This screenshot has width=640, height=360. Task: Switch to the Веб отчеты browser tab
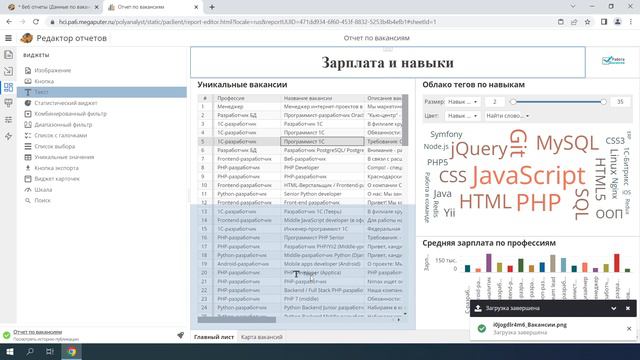[x=53, y=7]
